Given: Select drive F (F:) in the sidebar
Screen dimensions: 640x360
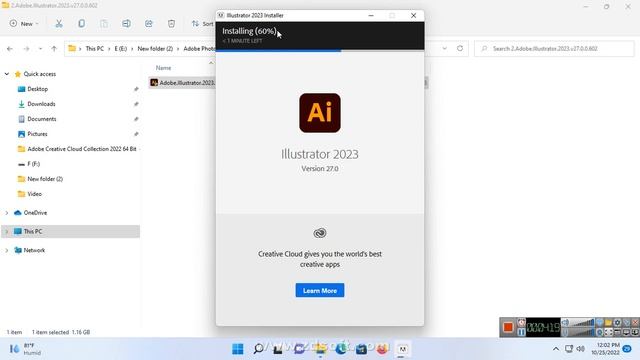Looking at the screenshot, I should pyautogui.click(x=33, y=164).
